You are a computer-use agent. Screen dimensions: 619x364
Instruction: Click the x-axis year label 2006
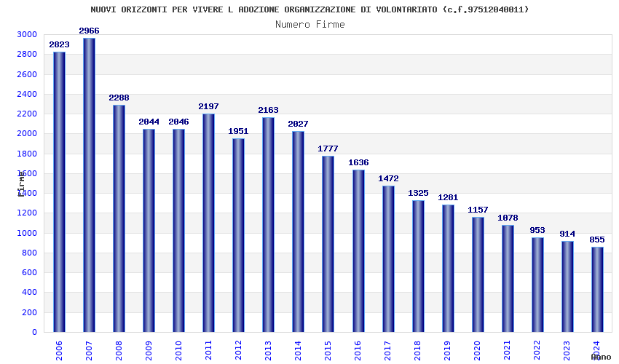[59, 351]
